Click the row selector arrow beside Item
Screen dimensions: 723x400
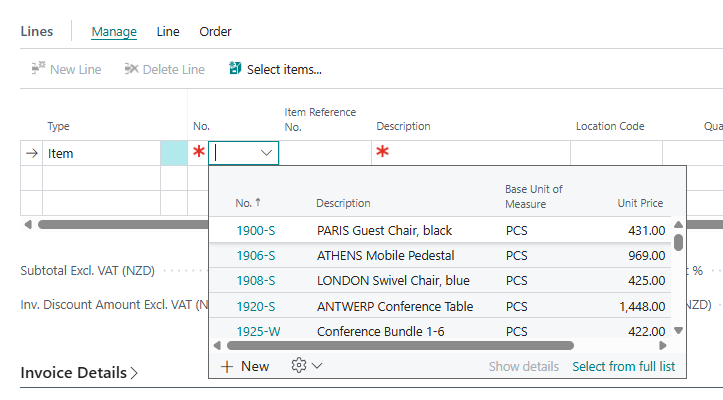coord(32,153)
